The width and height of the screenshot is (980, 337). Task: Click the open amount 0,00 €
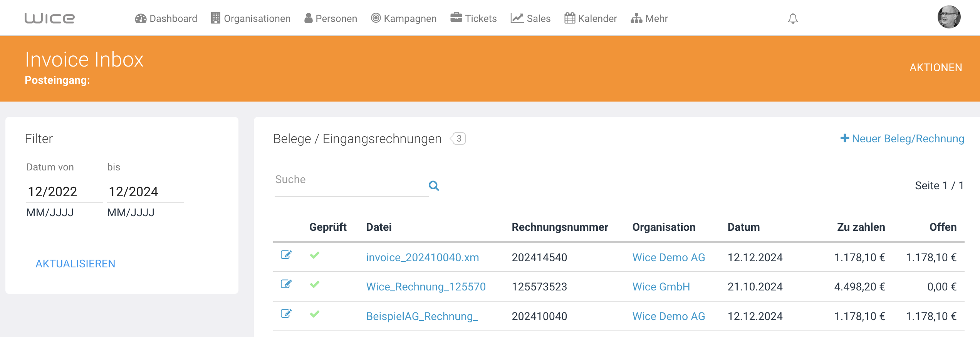point(942,287)
